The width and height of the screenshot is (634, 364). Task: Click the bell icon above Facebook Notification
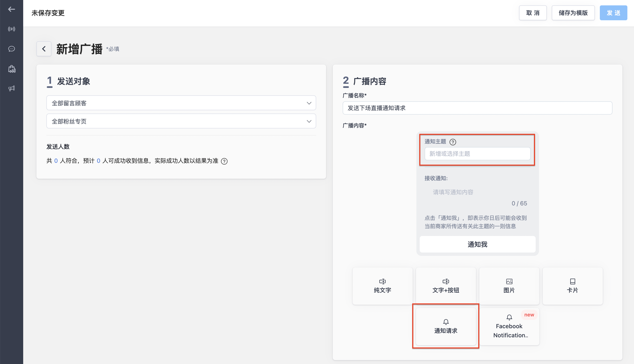(x=509, y=317)
